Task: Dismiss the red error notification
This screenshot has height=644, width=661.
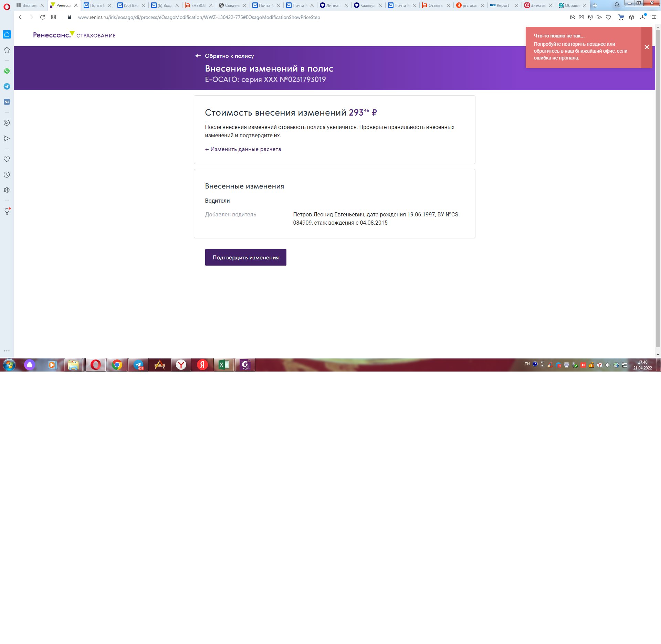Action: click(647, 47)
